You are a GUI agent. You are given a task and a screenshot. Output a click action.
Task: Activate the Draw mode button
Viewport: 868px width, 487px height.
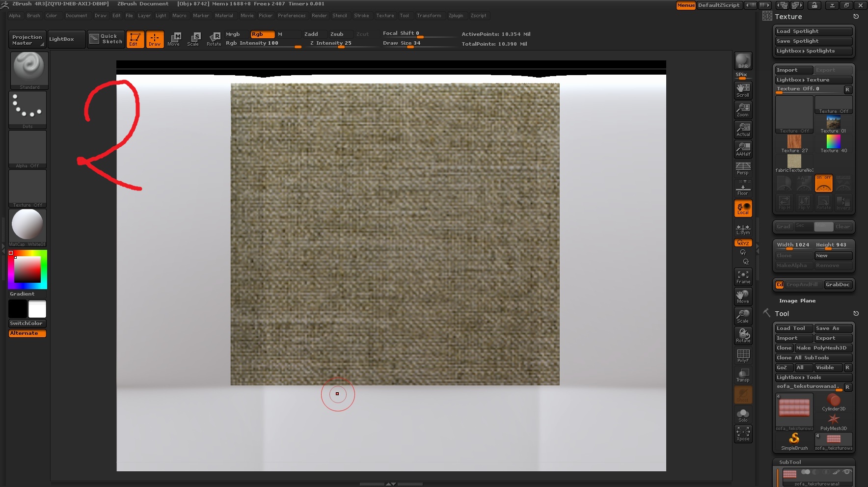pyautogui.click(x=155, y=39)
